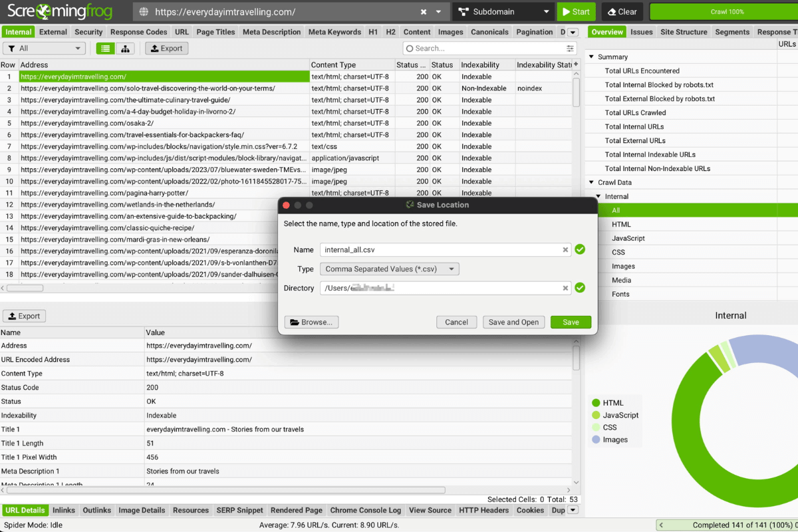Click the globe icon in URL bar
The image size is (798, 532).
pos(144,12)
